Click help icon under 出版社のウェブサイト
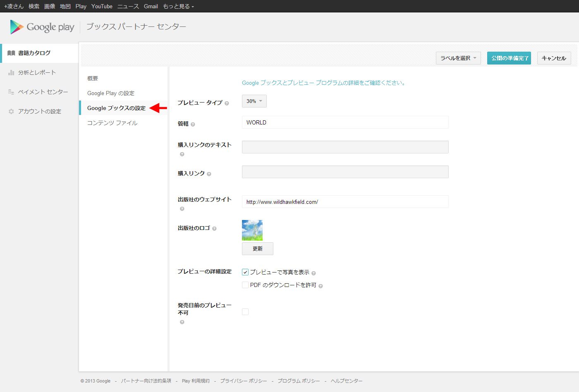Viewport: 579px width, 392px height. click(x=182, y=209)
